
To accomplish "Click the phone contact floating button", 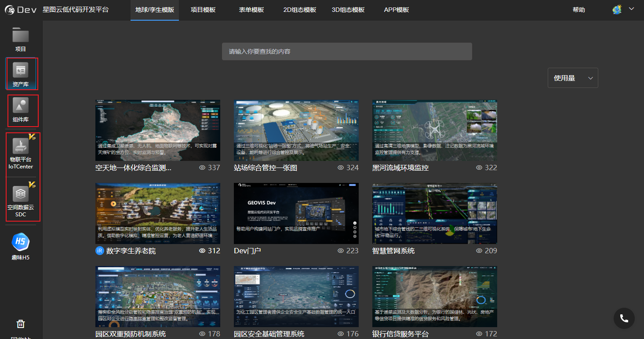I will click(624, 318).
